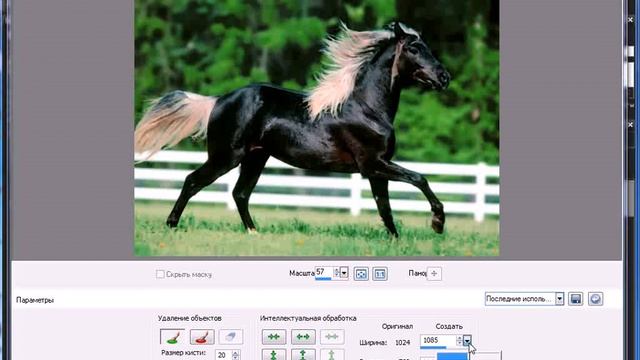Save preset using floppy disk icon

point(576,299)
